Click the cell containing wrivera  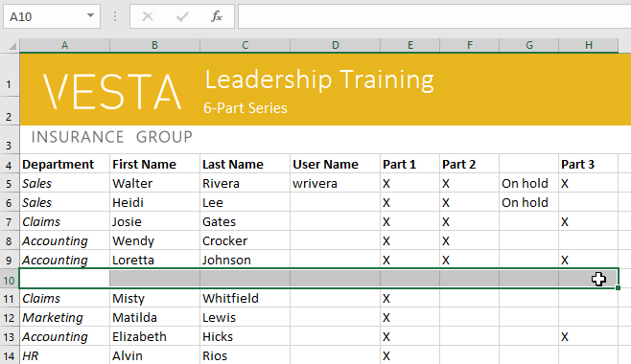[336, 184]
